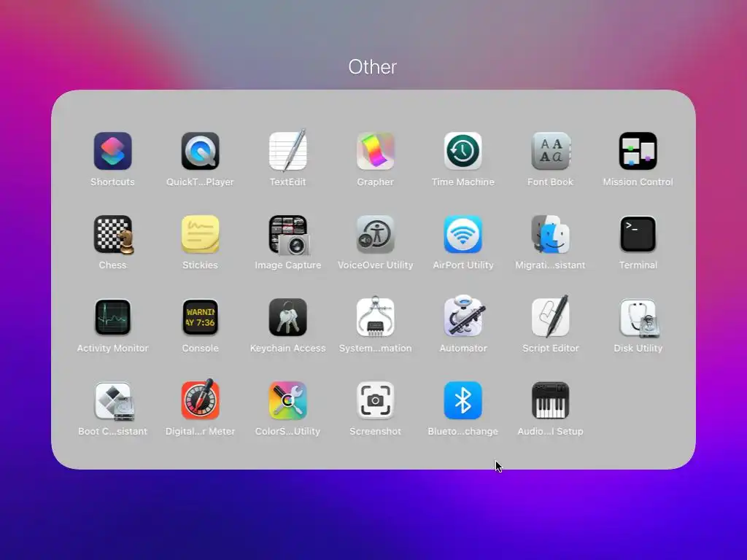Open the Screenshot app icon

point(376,400)
